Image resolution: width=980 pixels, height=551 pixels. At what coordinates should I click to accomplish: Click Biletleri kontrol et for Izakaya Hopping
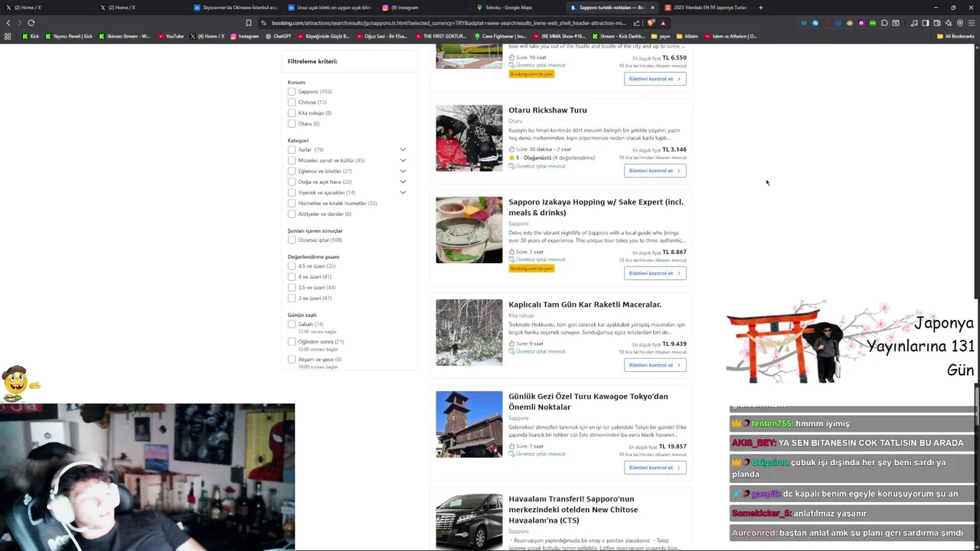(655, 273)
